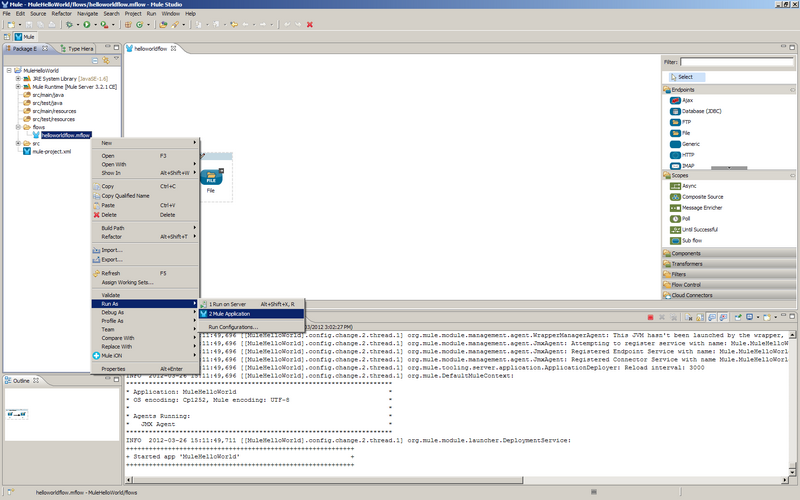Open the Run toolbar dropdown arrow
This screenshot has width=800, height=500.
(95, 24)
